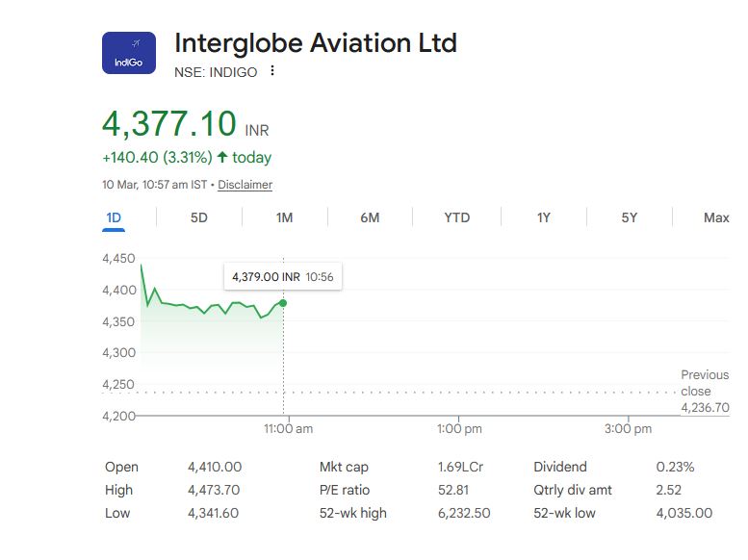Click the 4,379.00 INR chart tooltip
This screenshot has width=748, height=560.
pos(283,276)
